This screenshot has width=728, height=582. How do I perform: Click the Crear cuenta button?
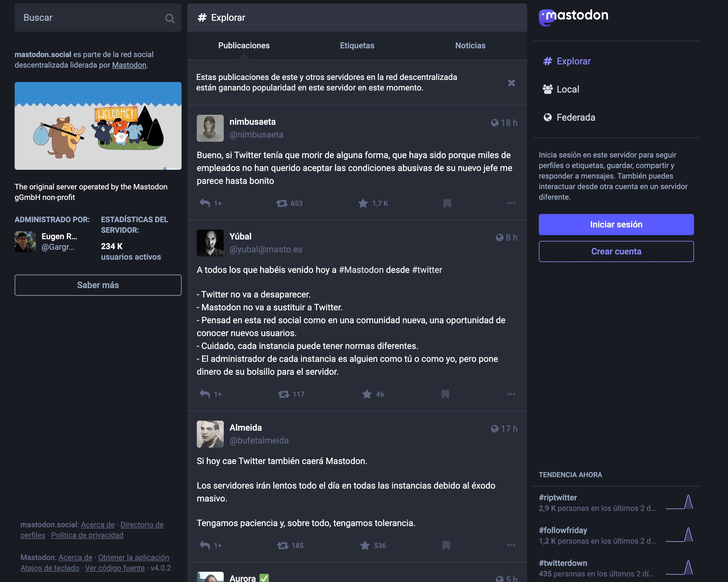coord(616,251)
